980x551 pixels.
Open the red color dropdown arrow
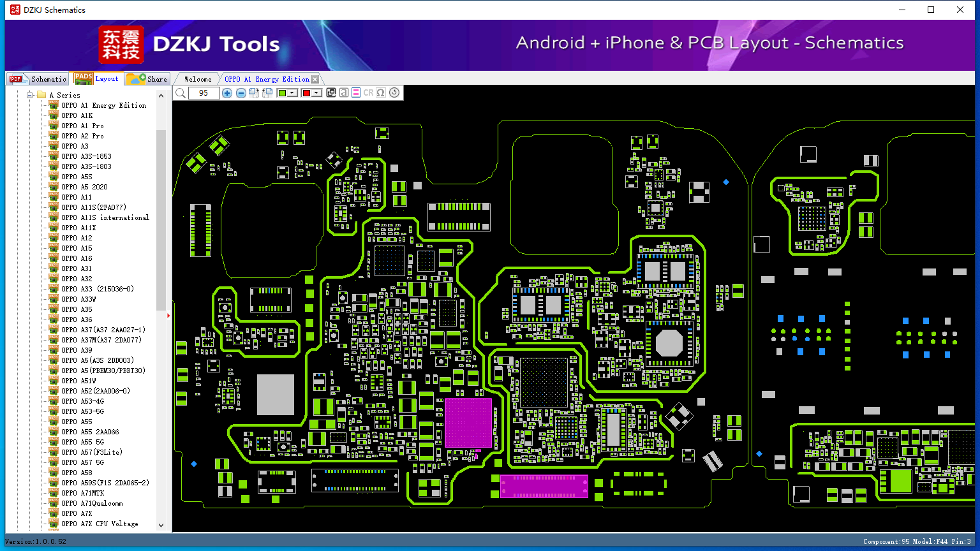[316, 93]
